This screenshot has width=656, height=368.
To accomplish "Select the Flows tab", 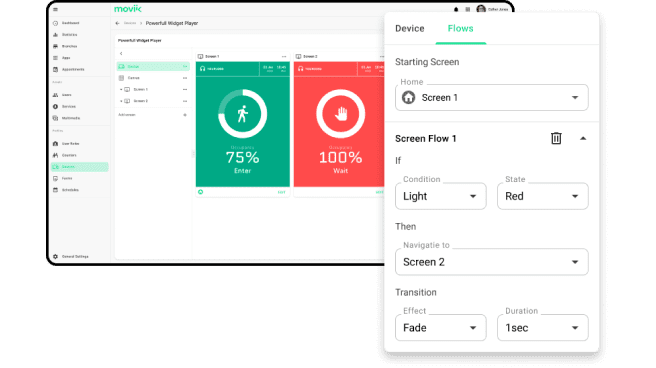I will click(x=461, y=28).
